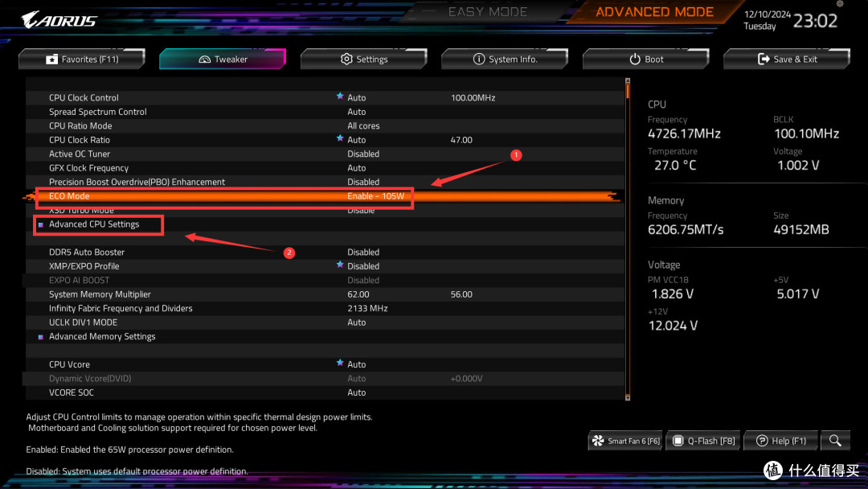Open the Favorites (F11) tab
The image size is (868, 489).
click(81, 58)
